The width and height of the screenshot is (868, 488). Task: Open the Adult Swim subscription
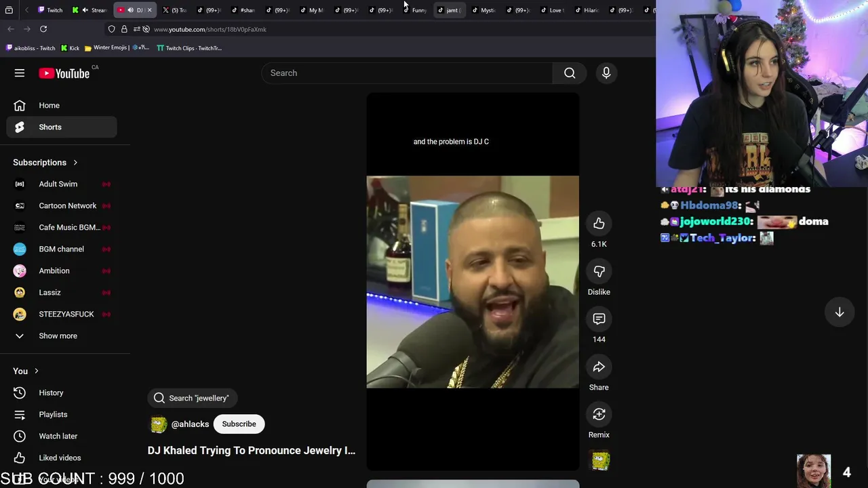click(x=62, y=184)
